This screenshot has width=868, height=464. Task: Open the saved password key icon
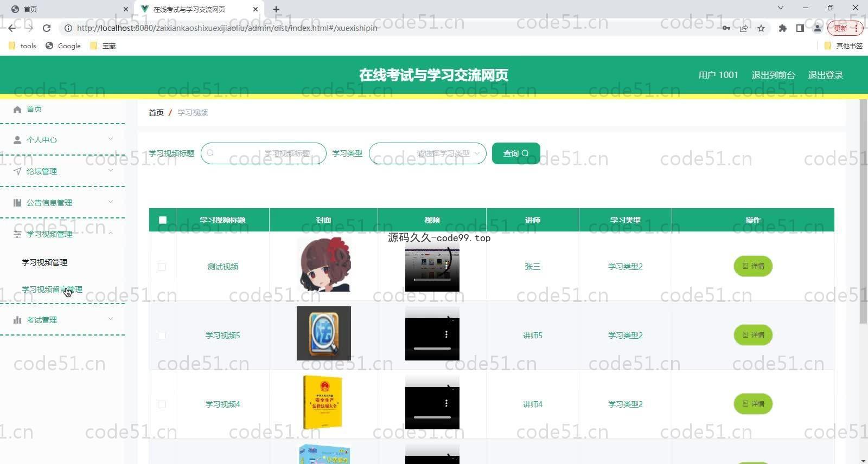click(726, 28)
